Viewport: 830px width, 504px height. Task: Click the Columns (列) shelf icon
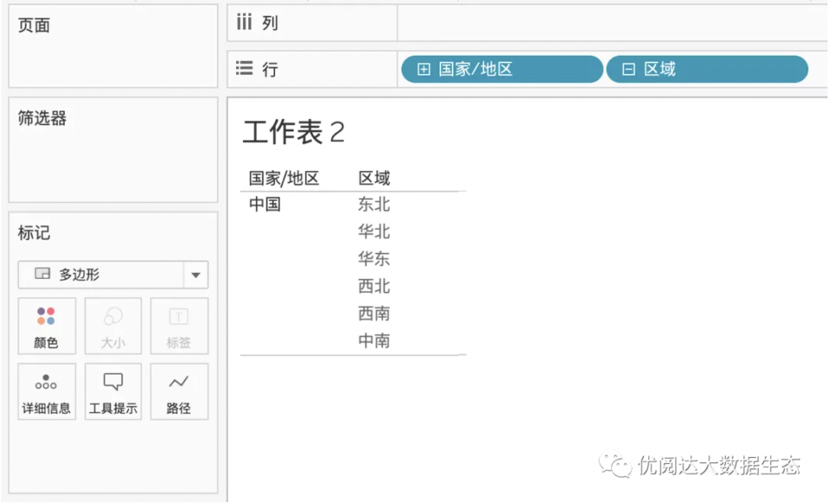click(244, 23)
